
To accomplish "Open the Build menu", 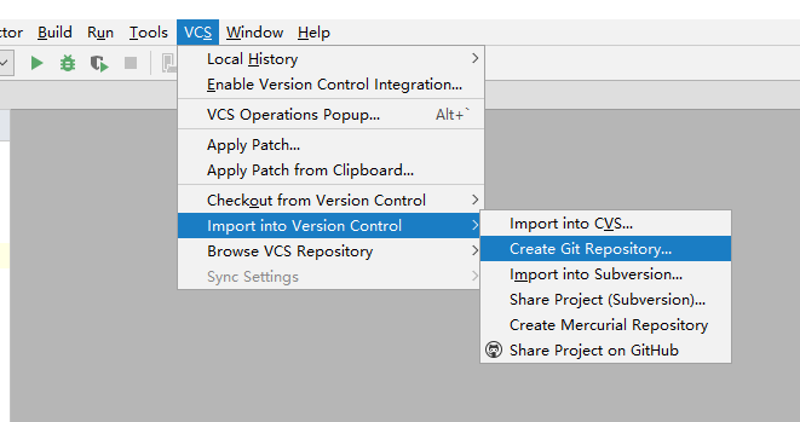I will (x=55, y=32).
